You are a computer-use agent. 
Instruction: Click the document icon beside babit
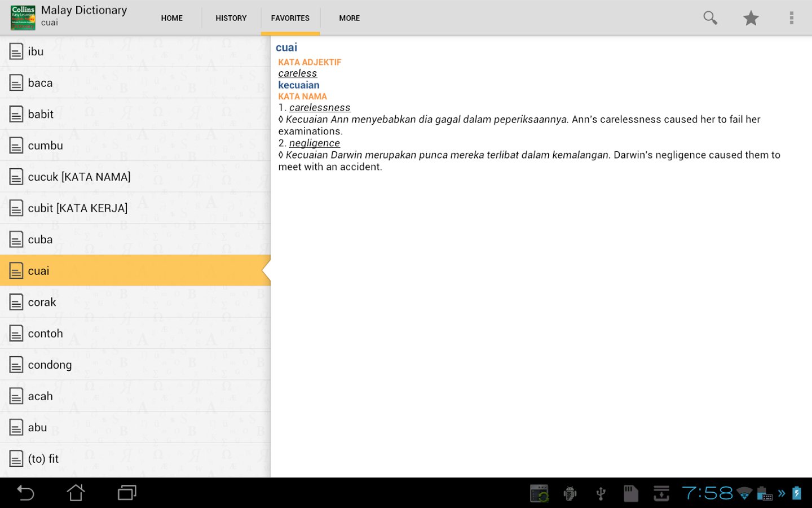[x=16, y=114]
